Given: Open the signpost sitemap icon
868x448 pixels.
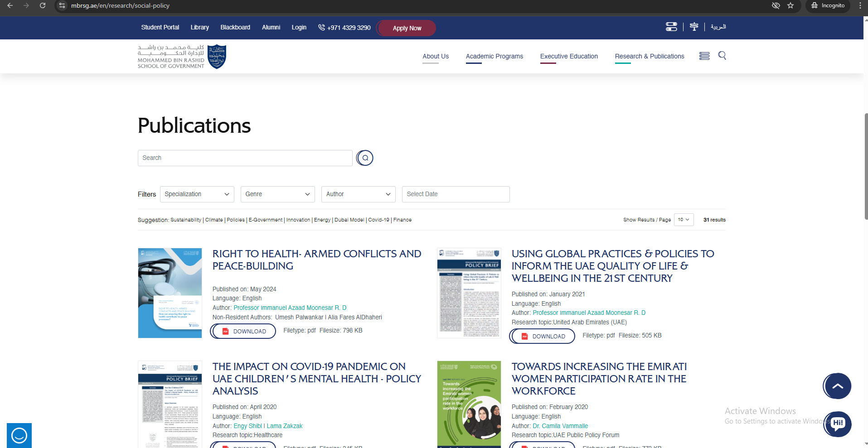Looking at the screenshot, I should coord(693,27).
